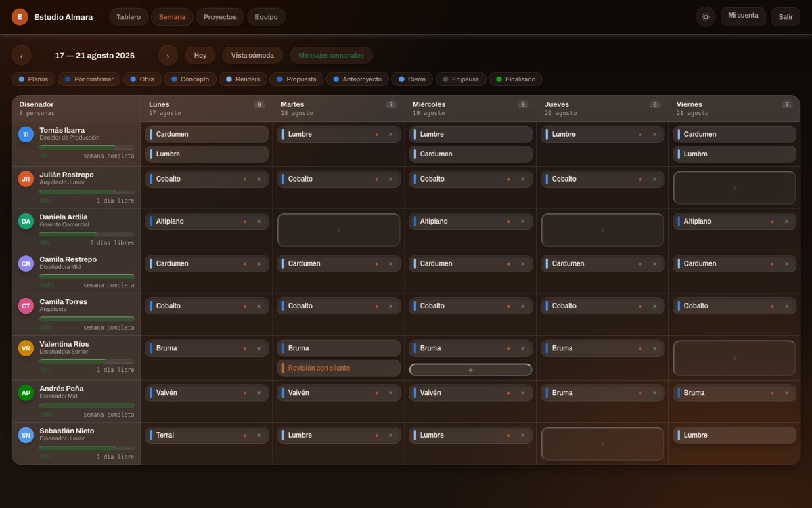This screenshot has width=812, height=508.
Task: Go to the previous week arrow
Action: coord(21,56)
